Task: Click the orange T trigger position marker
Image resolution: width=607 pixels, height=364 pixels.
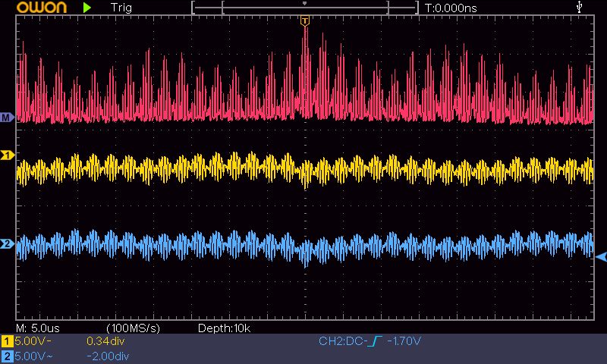Action: pyautogui.click(x=304, y=21)
